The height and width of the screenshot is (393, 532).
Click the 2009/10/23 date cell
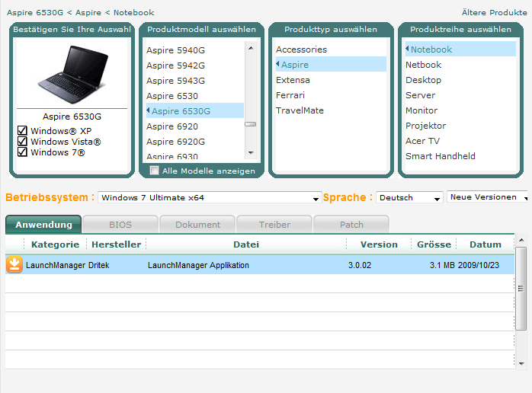pyautogui.click(x=479, y=265)
